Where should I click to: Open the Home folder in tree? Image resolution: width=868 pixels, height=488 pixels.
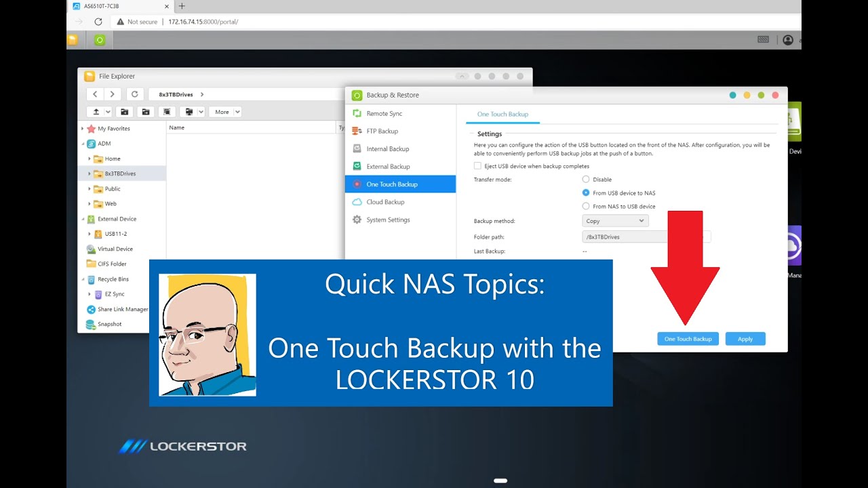112,159
